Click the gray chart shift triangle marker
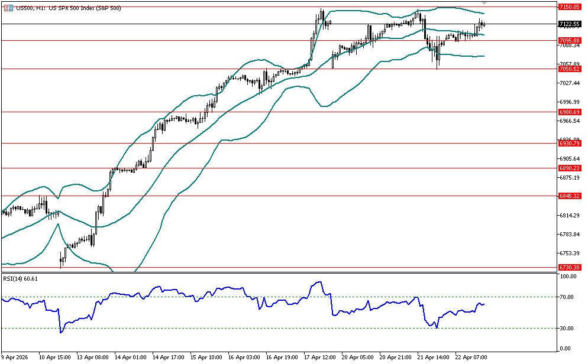This screenshot has width=588, height=364. [x=484, y=4]
